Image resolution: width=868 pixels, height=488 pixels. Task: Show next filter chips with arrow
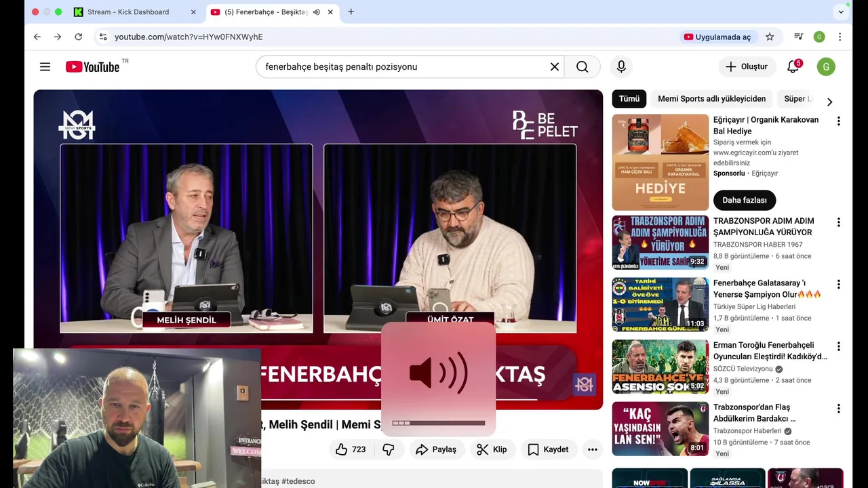coord(829,102)
